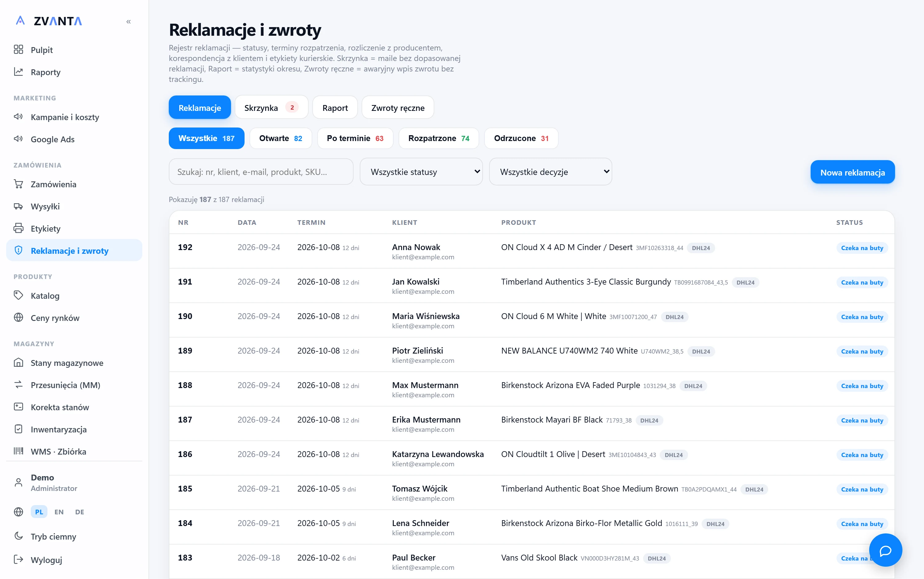
Task: Switch language to DE
Action: click(x=80, y=512)
